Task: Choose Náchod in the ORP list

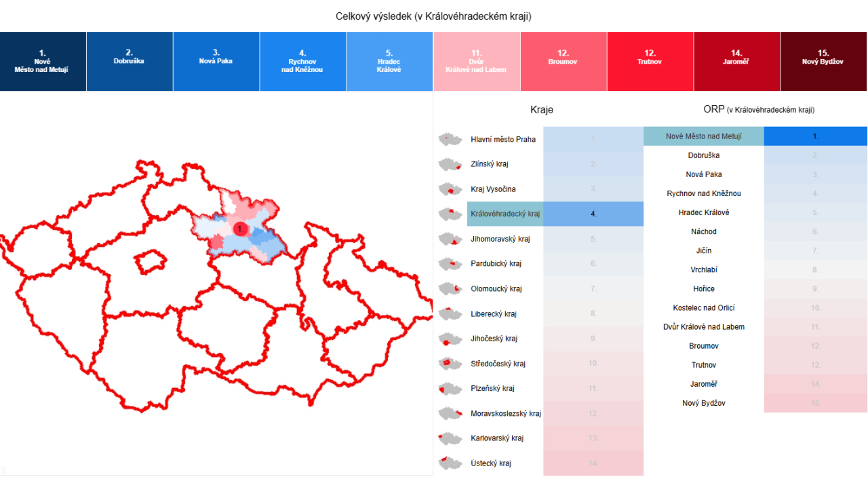Action: click(703, 232)
